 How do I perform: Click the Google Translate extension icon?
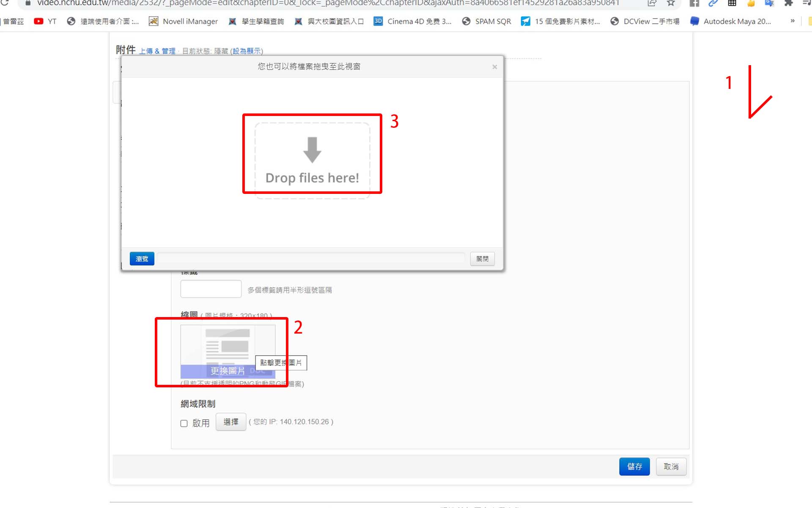(x=769, y=3)
